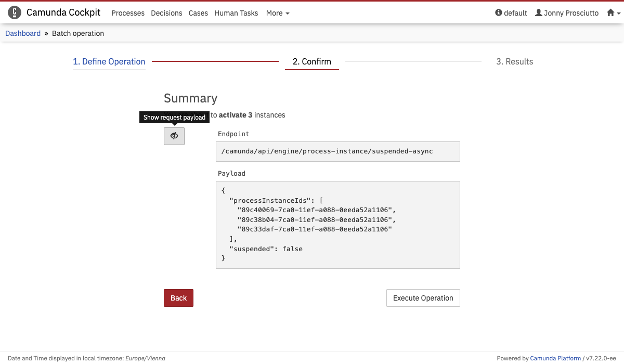Image resolution: width=624 pixels, height=364 pixels.
Task: Expand the menu beside the home icon
Action: (619, 13)
